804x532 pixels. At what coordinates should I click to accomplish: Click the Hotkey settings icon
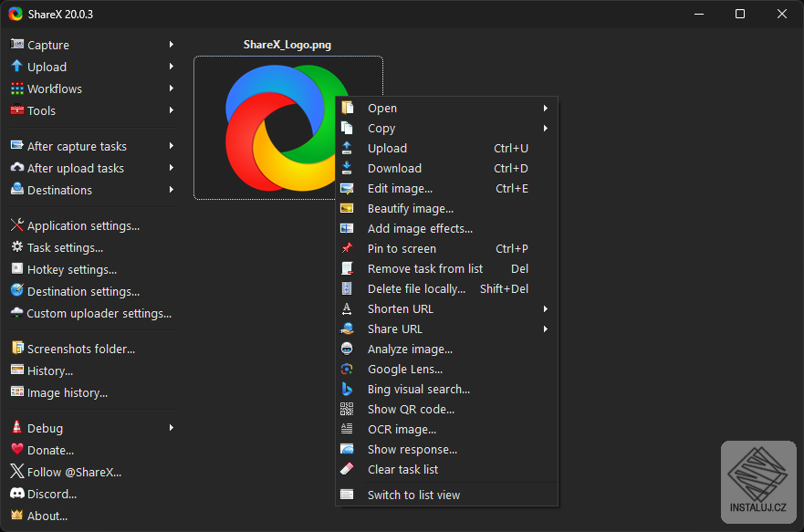pos(17,268)
